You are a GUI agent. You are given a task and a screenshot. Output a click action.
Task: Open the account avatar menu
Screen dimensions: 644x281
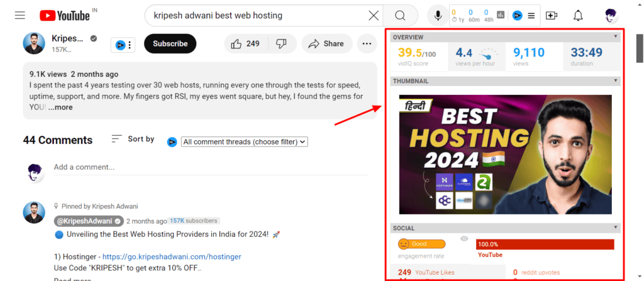[x=611, y=15]
